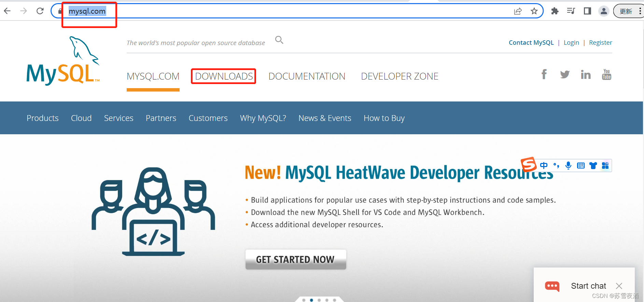Image resolution: width=644 pixels, height=302 pixels.
Task: Click the Sogou microphone voice input icon
Action: coord(568,166)
